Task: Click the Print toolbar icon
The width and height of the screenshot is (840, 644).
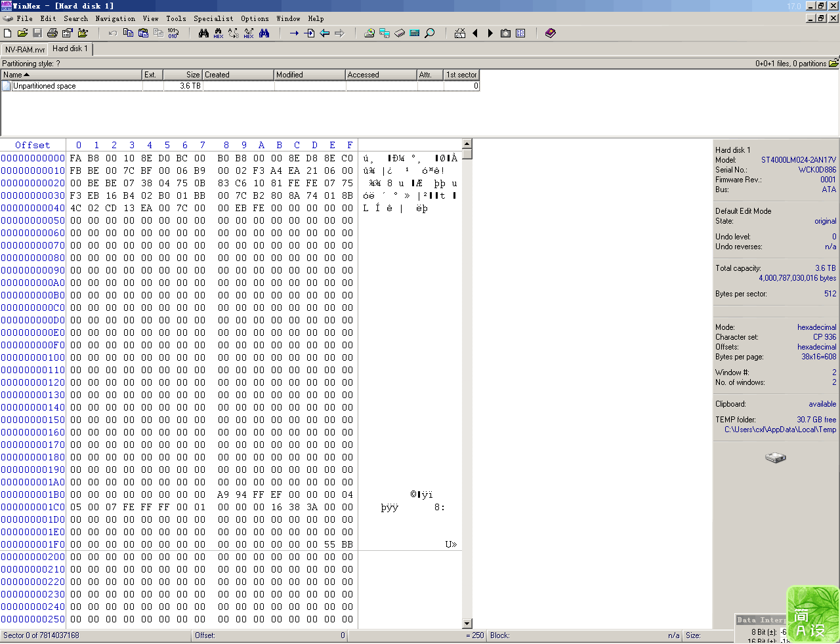Action: [52, 33]
